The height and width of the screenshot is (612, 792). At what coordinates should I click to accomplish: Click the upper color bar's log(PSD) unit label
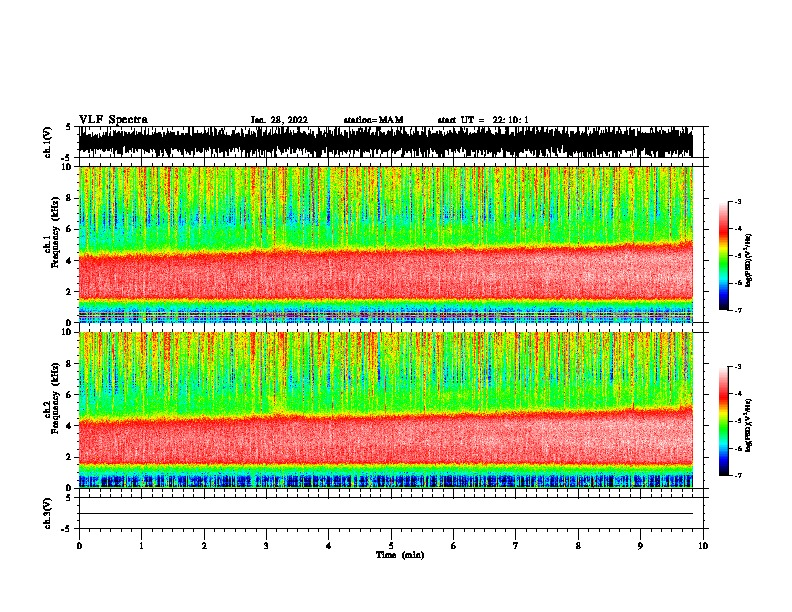tap(748, 260)
